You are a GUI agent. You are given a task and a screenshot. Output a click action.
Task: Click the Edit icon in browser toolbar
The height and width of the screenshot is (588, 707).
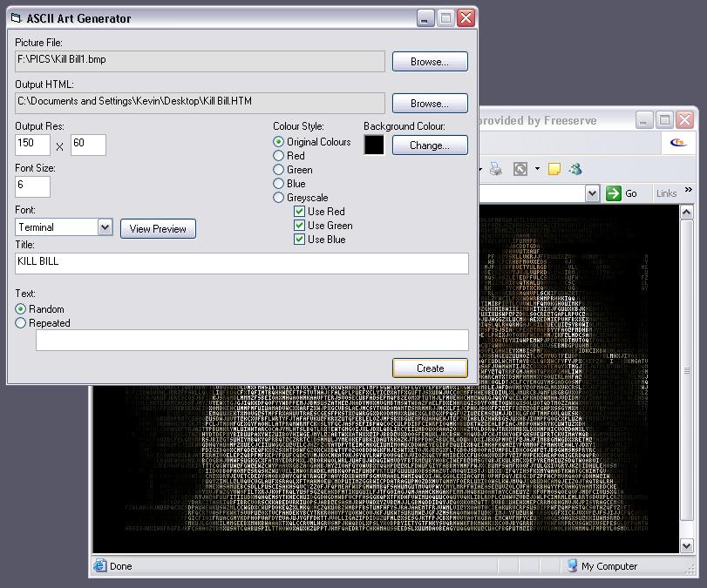point(520,169)
